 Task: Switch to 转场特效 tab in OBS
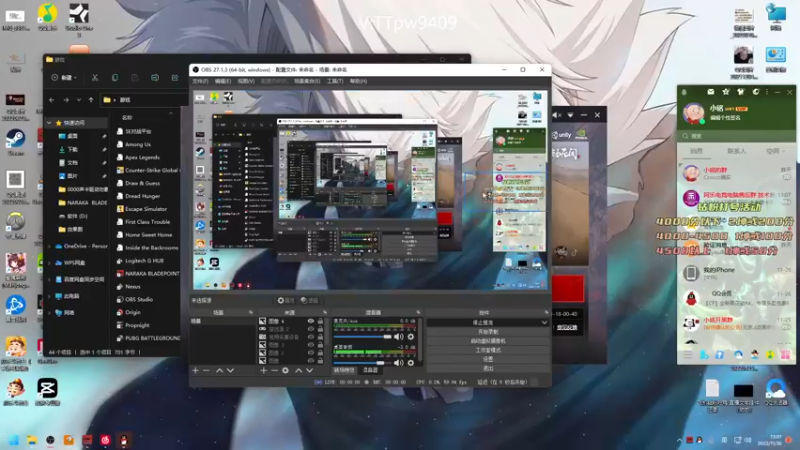click(x=344, y=370)
